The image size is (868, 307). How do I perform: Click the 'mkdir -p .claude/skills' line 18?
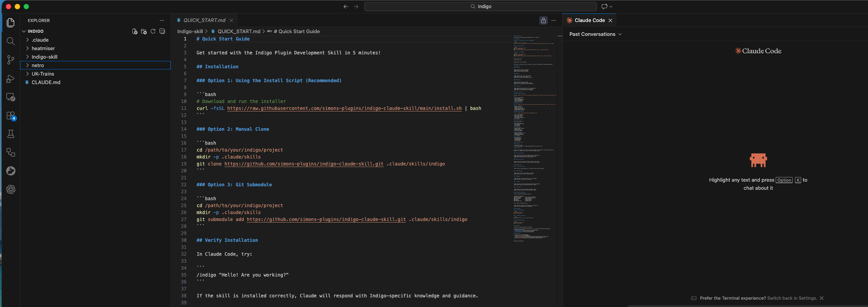229,157
